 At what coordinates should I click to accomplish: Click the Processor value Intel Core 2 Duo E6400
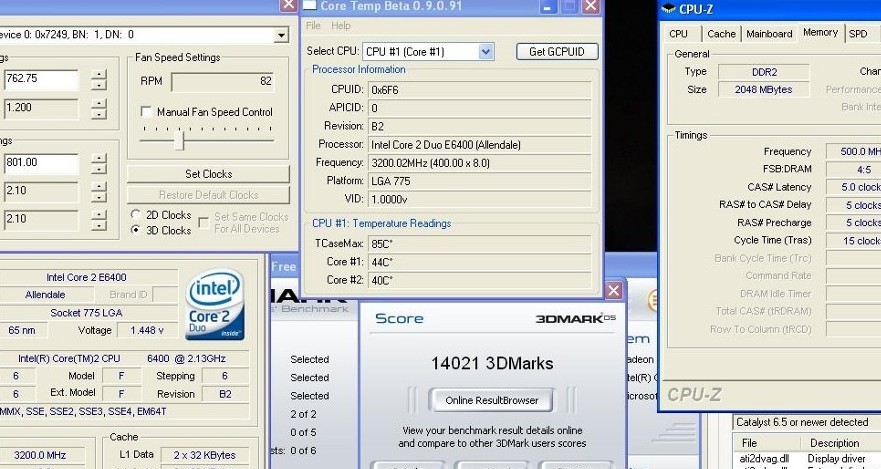[480, 145]
